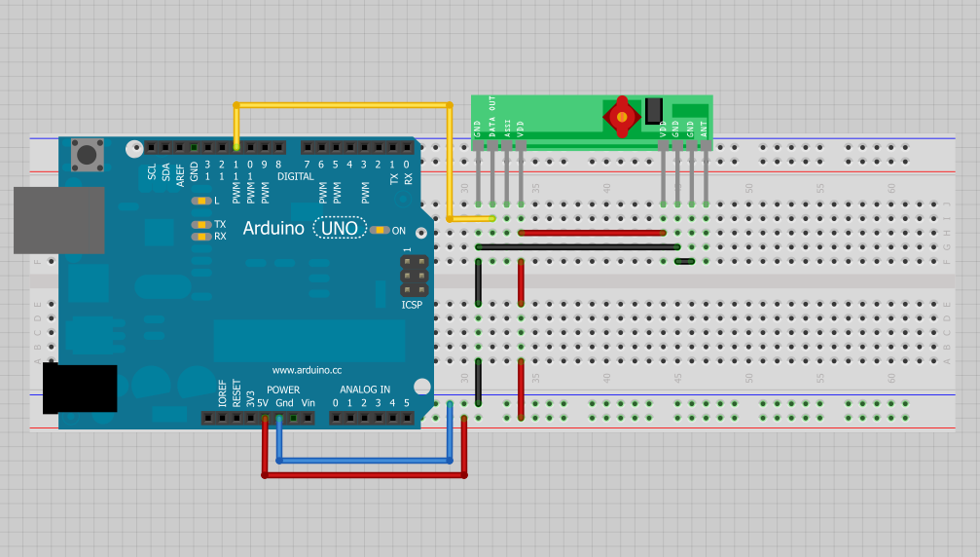The height and width of the screenshot is (557, 980).
Task: Select the gray USB port on Arduino
Action: tap(58, 220)
